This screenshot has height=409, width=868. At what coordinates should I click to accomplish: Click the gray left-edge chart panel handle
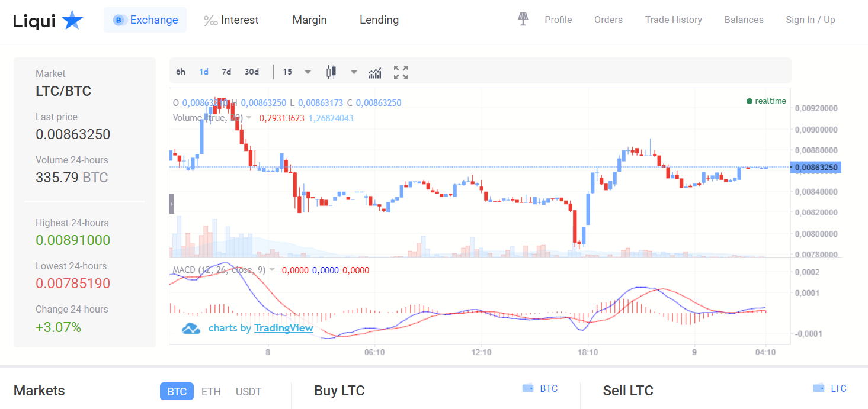[x=172, y=204]
